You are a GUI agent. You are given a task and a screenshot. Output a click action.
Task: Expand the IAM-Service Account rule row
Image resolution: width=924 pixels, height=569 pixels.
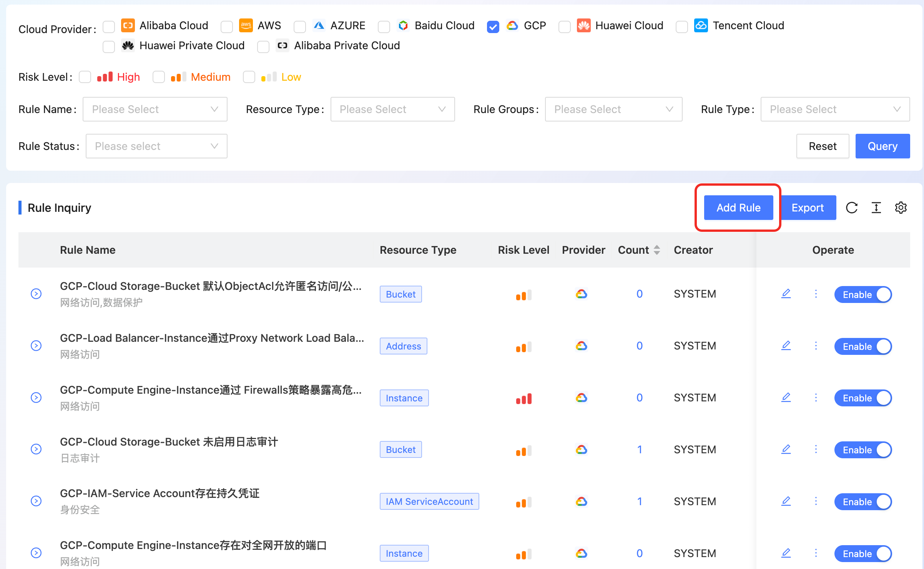36,501
